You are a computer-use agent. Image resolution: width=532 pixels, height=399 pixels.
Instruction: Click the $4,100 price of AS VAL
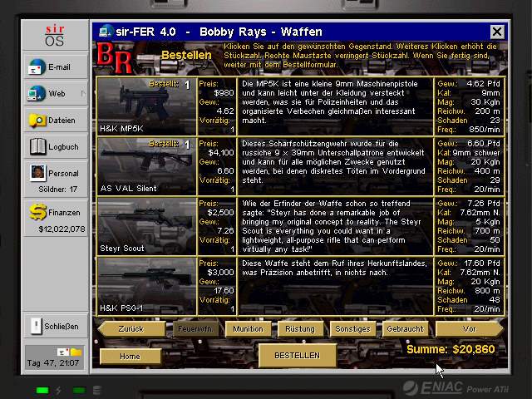tap(221, 153)
